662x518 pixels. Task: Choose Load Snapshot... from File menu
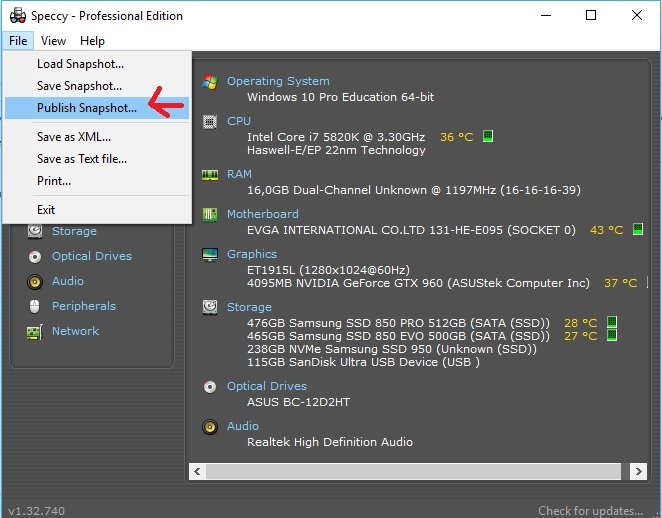tap(97, 64)
